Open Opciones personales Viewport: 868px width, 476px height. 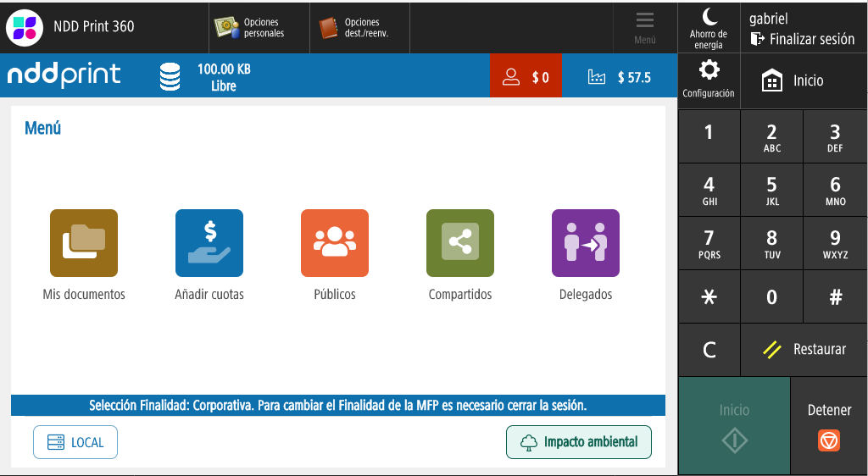(259, 28)
